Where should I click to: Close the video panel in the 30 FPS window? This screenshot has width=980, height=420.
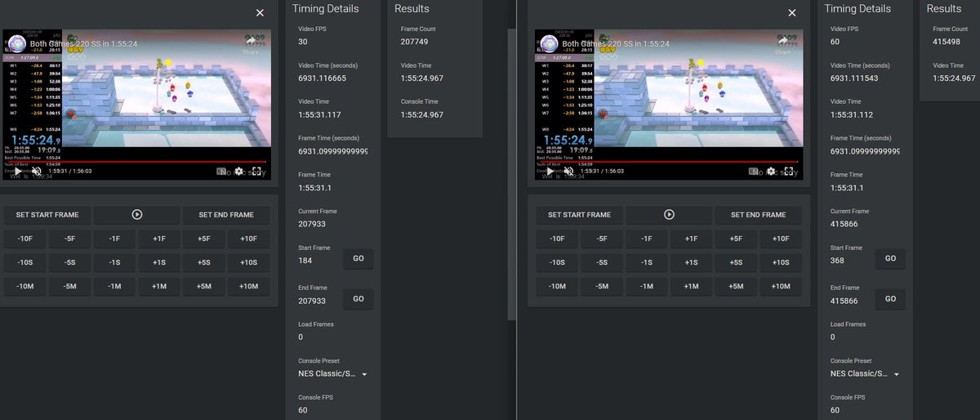tap(260, 13)
